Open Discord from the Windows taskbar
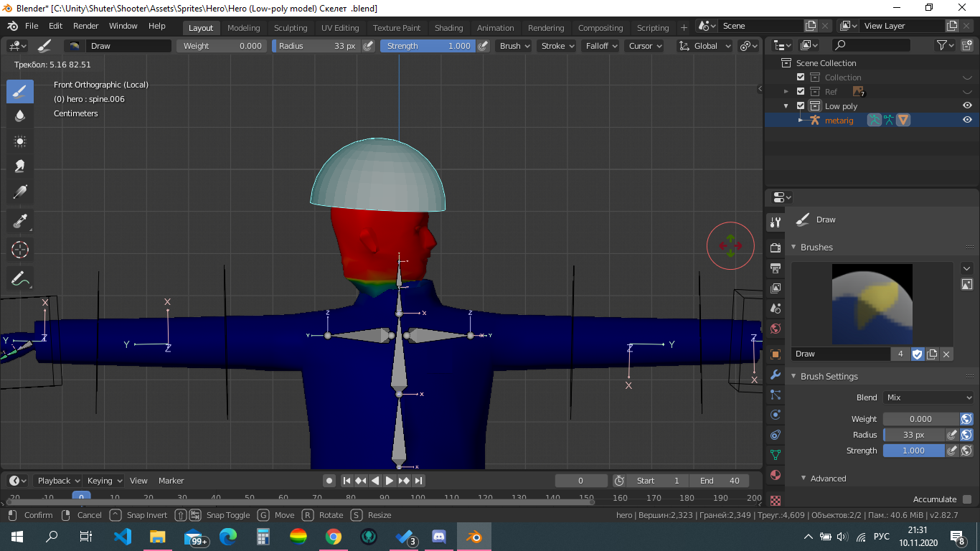The width and height of the screenshot is (980, 551). click(x=439, y=537)
